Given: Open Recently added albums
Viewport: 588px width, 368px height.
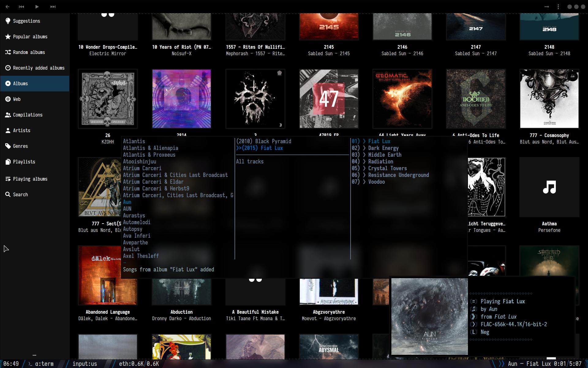Looking at the screenshot, I should 35,68.
